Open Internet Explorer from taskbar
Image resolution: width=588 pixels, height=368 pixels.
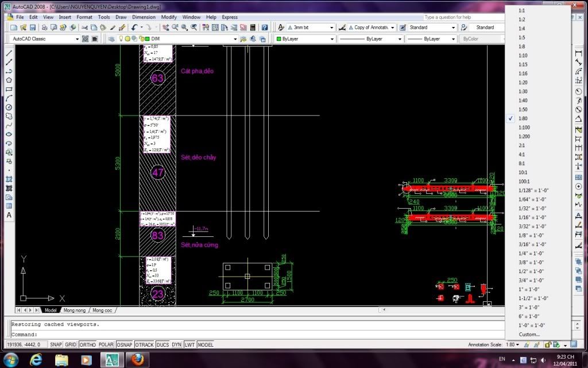tap(36, 360)
